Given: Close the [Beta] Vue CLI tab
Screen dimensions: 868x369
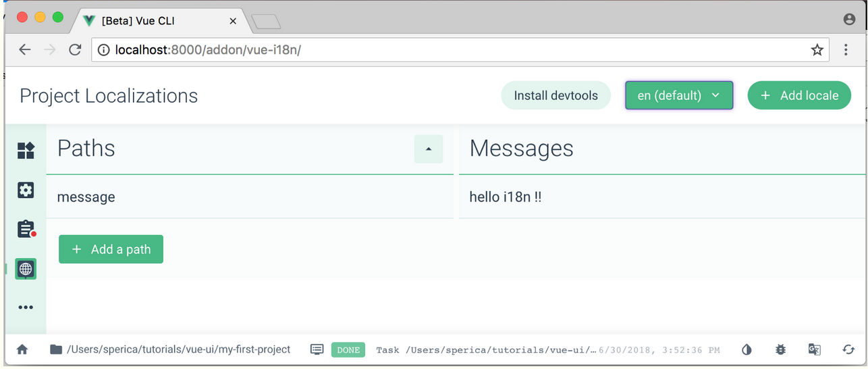Looking at the screenshot, I should (233, 21).
